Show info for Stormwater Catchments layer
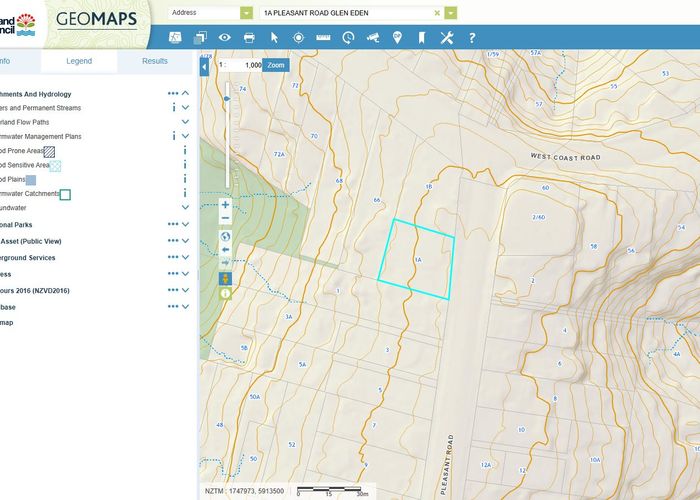The height and width of the screenshot is (500, 700). coord(185,193)
